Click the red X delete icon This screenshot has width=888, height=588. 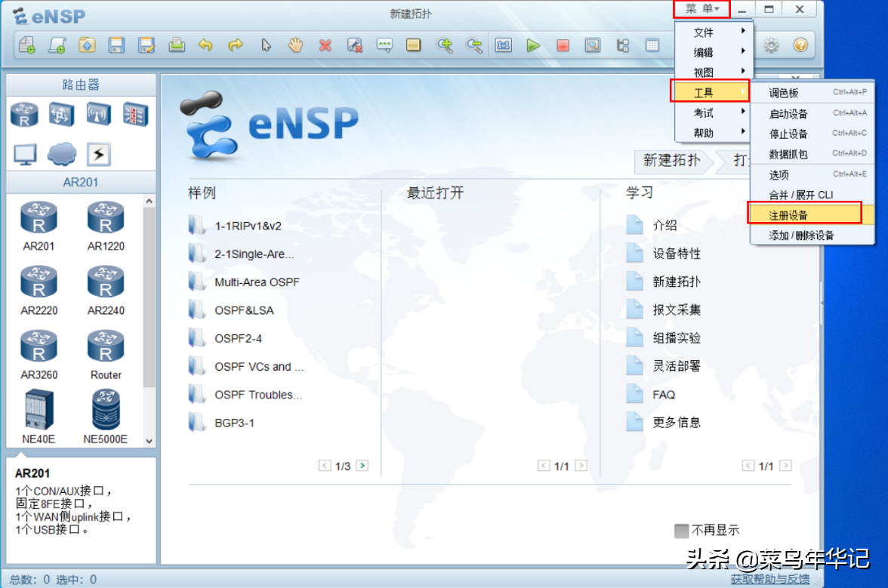[x=325, y=45]
